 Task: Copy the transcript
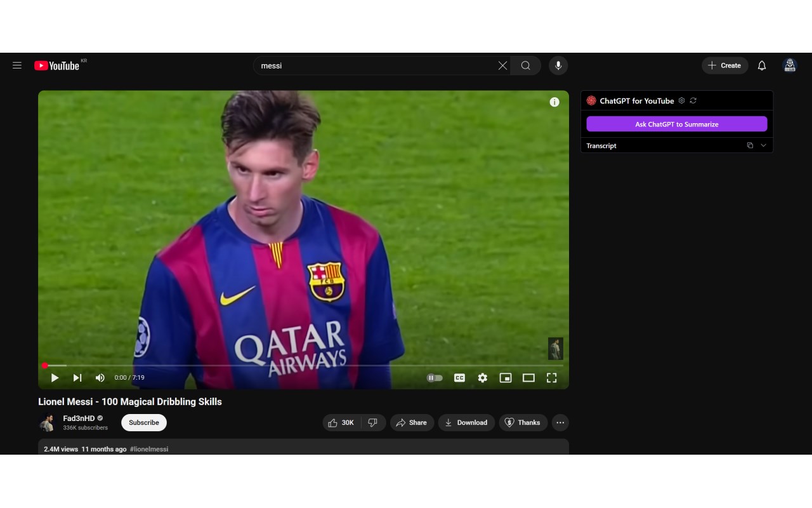click(x=750, y=145)
